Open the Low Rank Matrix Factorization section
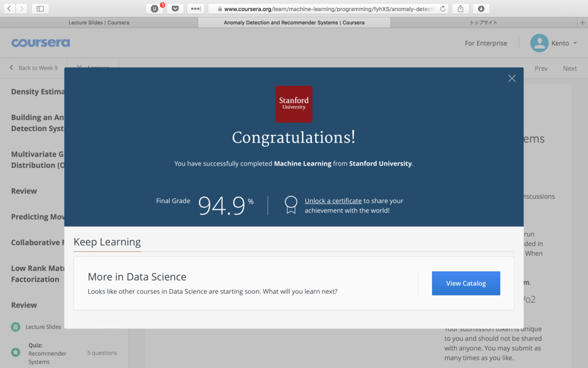The image size is (588, 368). click(37, 274)
